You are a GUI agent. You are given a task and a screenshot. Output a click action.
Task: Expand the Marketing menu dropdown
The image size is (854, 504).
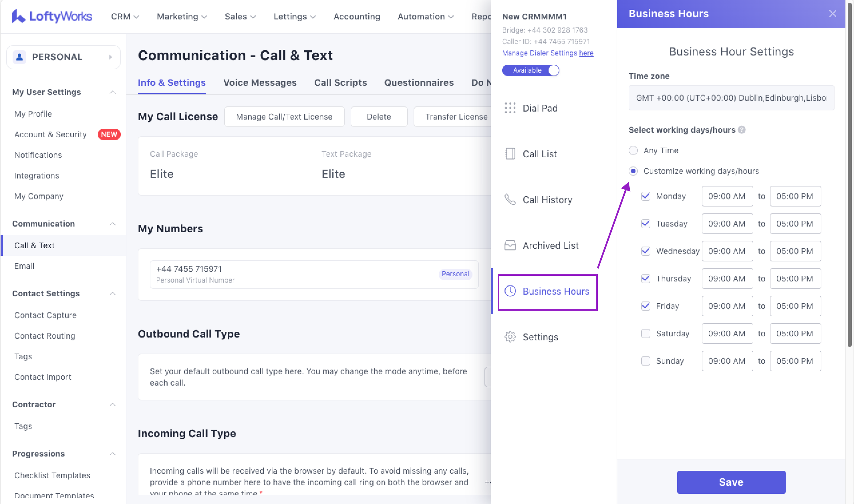click(x=182, y=16)
